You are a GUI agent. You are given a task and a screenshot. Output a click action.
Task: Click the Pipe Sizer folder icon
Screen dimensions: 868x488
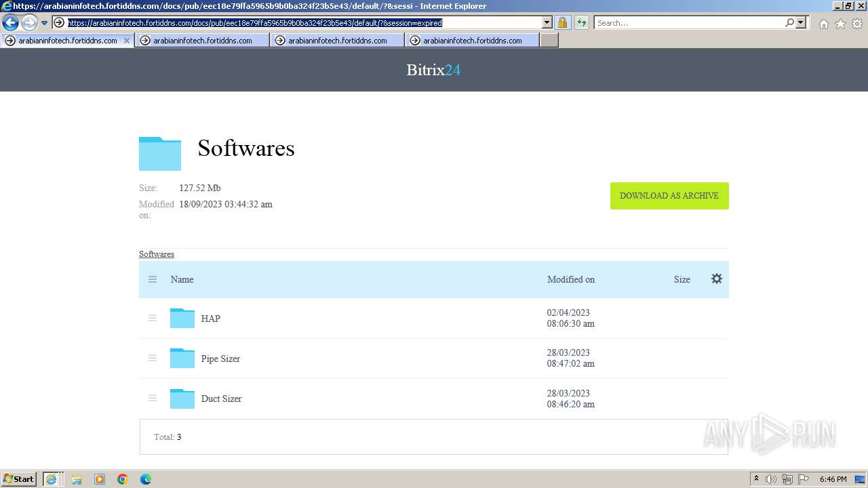(x=182, y=358)
